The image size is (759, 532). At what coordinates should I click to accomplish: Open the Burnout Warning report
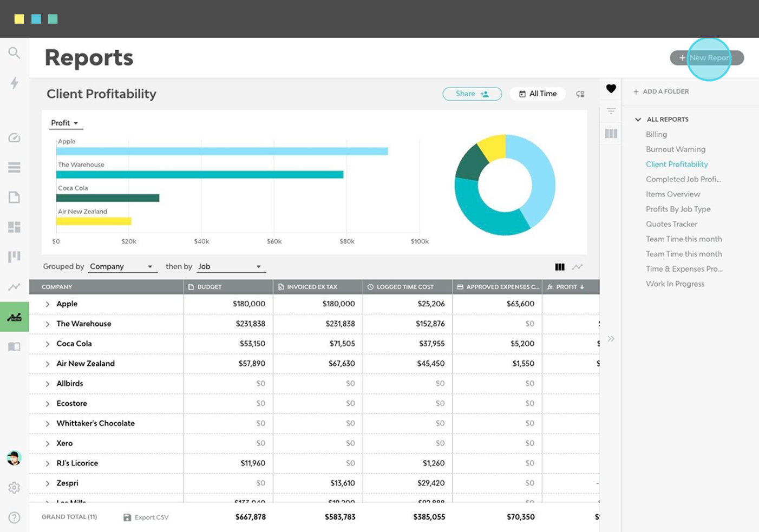click(676, 149)
